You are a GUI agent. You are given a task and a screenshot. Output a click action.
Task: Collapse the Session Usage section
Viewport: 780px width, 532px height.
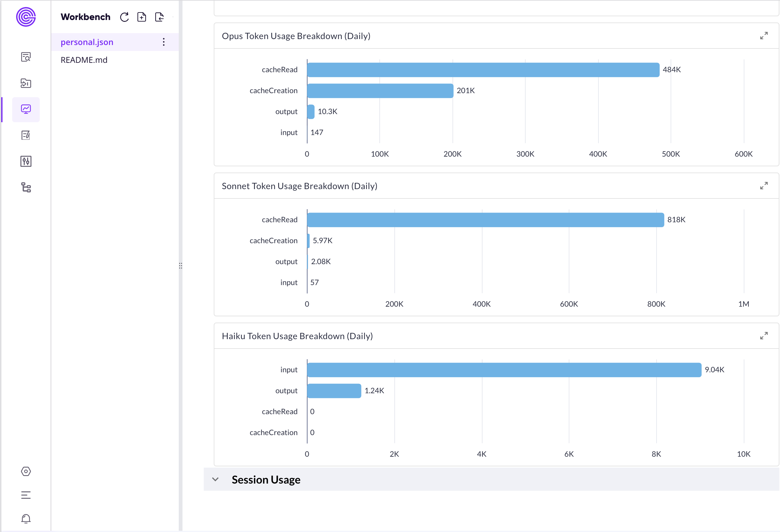click(x=215, y=479)
